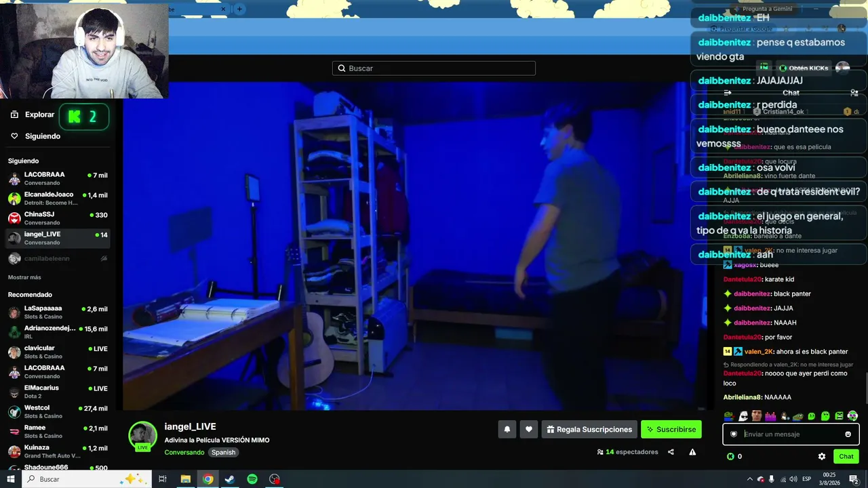Toggle stream notifications bell

tap(507, 429)
